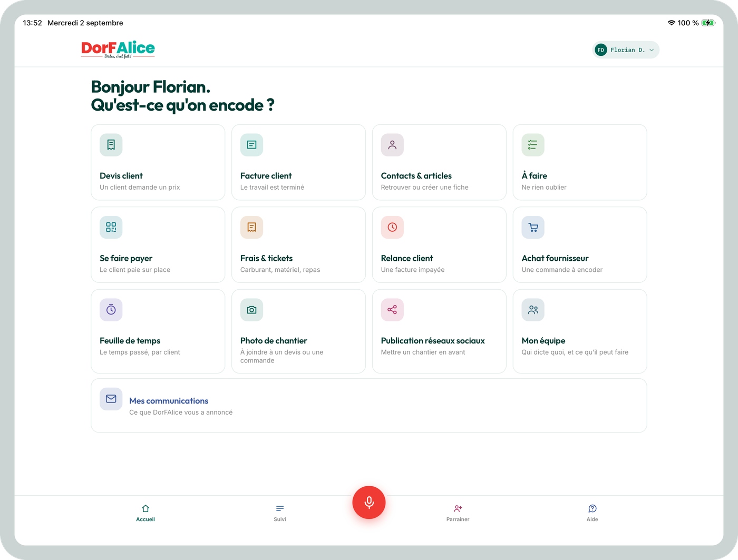Viewport: 738px width, 560px height.
Task: Select the Relance client clock icon
Action: point(392,227)
